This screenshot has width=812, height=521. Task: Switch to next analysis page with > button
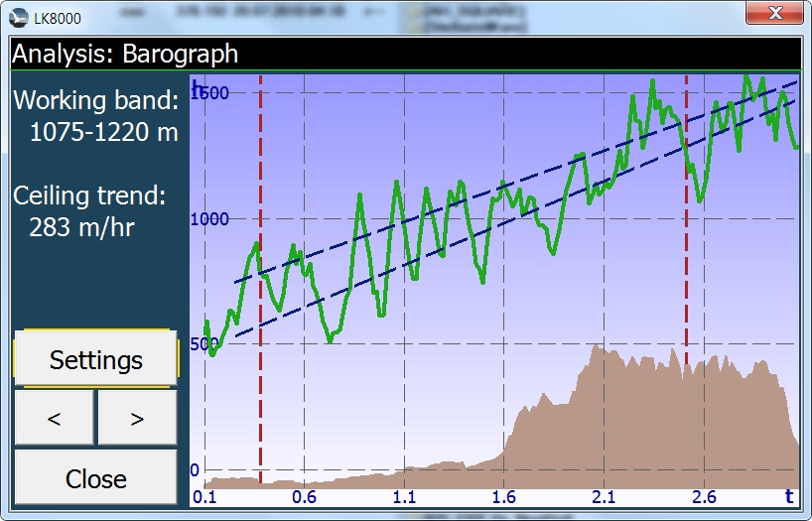(137, 418)
